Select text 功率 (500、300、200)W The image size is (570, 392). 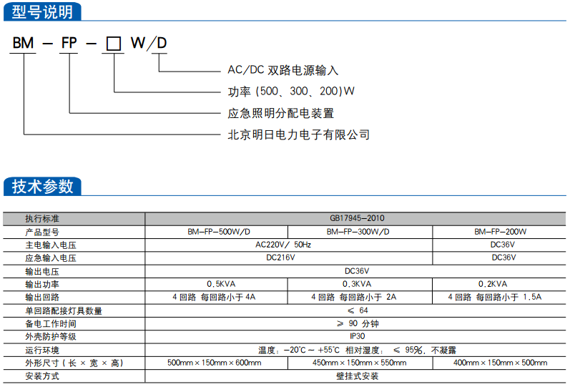coord(291,92)
